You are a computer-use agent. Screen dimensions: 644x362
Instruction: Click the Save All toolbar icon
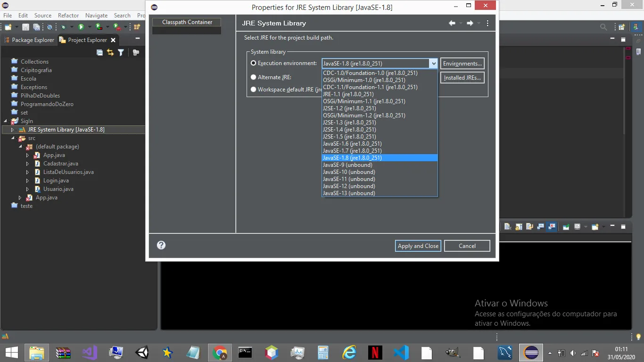pos(36,27)
